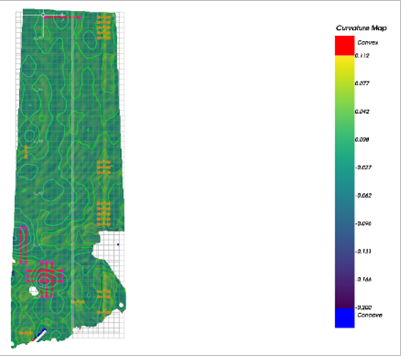Click the 0.042 legend value label

click(362, 112)
